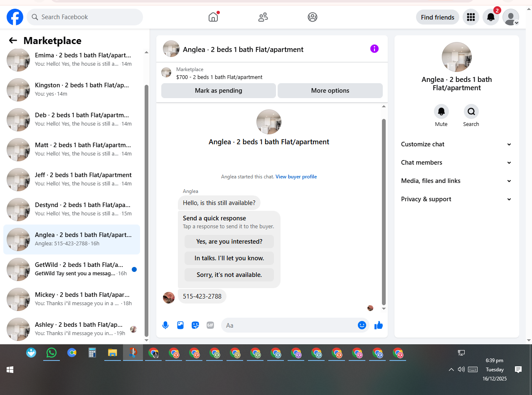Search in conversation using magnifier icon

[x=471, y=111]
